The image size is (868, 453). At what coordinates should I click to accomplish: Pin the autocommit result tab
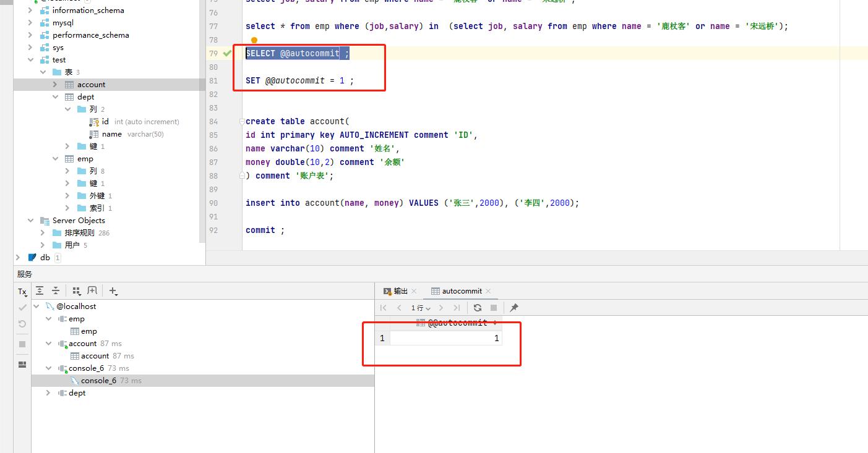coord(513,308)
